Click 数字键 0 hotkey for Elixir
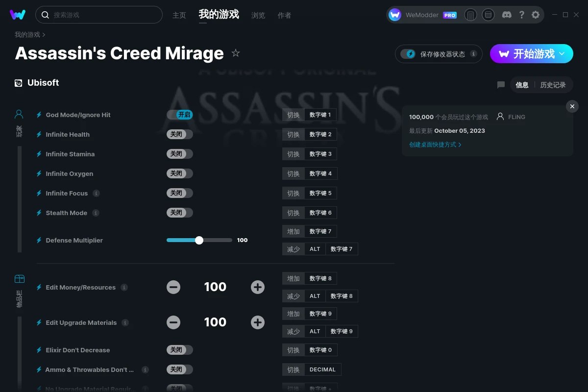The width and height of the screenshot is (588, 392). [320, 350]
